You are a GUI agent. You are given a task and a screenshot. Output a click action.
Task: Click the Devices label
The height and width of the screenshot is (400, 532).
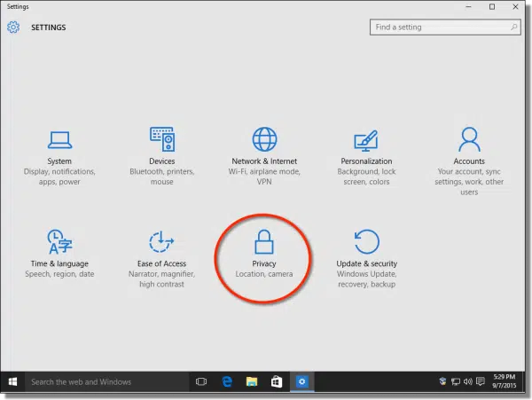click(162, 161)
